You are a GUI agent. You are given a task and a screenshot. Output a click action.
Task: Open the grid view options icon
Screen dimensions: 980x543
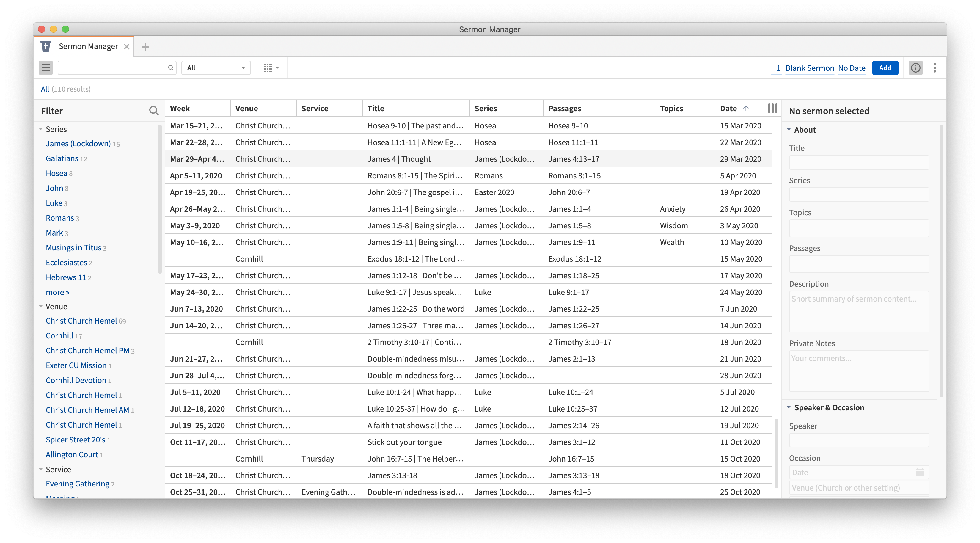pyautogui.click(x=271, y=68)
